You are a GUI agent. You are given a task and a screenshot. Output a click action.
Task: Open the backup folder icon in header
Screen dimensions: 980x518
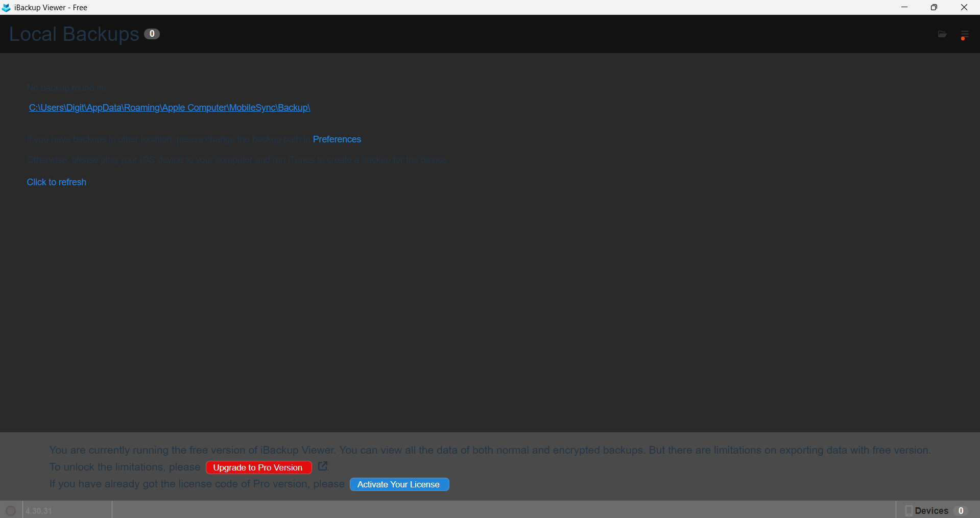pos(942,34)
